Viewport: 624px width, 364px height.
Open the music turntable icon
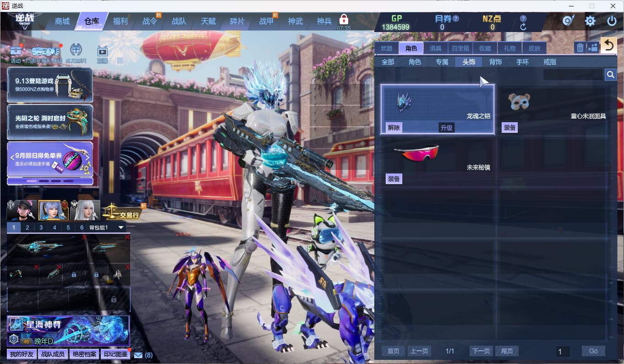click(x=569, y=21)
